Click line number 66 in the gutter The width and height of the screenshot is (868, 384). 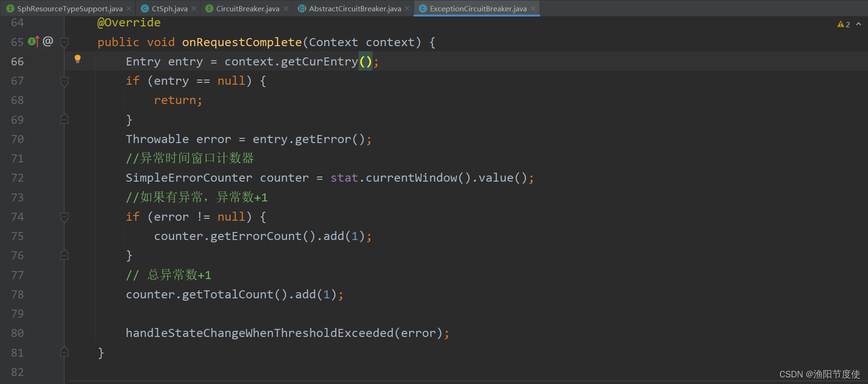pyautogui.click(x=17, y=62)
